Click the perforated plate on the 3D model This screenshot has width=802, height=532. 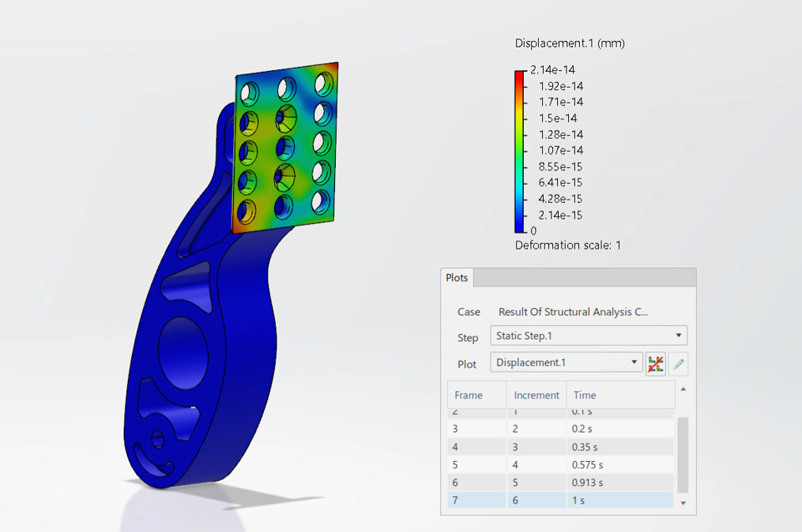[x=287, y=149]
